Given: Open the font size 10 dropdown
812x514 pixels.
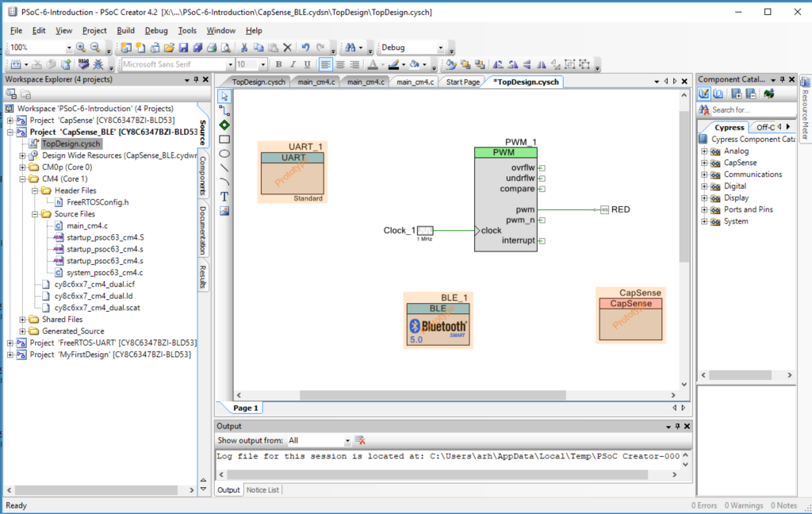Looking at the screenshot, I should tap(263, 64).
